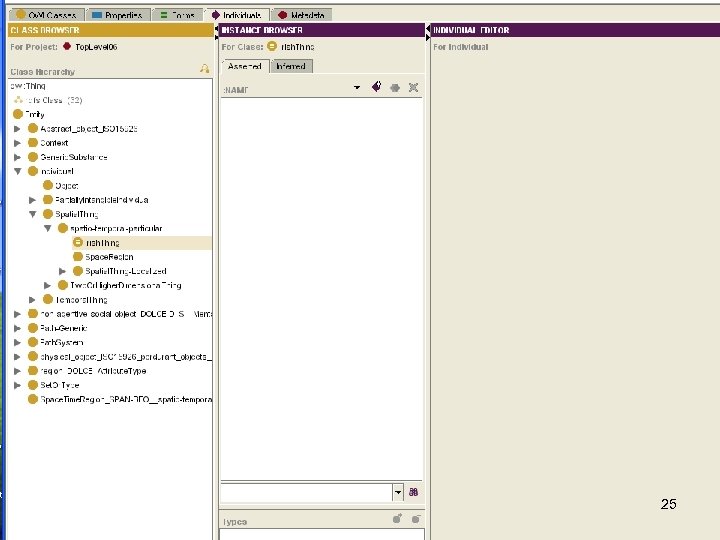The width and height of the screenshot is (720, 540).
Task: Expand the GenericSubstance node
Action: point(17,157)
